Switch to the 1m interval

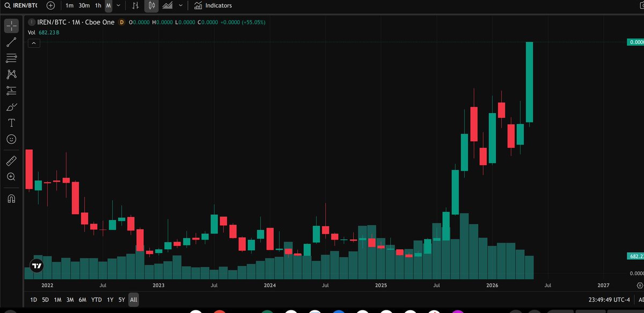click(x=70, y=5)
